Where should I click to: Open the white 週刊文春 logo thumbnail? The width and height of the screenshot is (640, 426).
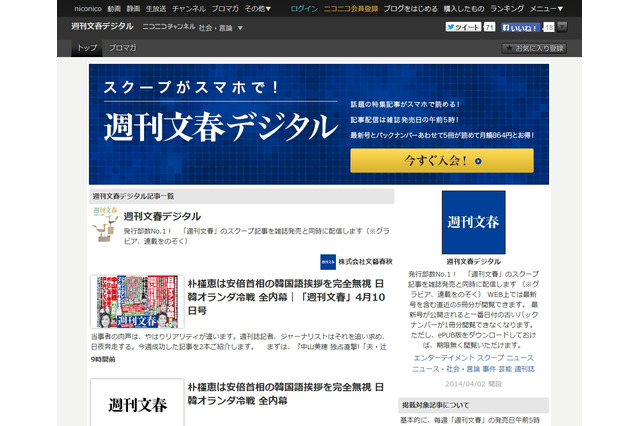pyautogui.click(x=137, y=403)
